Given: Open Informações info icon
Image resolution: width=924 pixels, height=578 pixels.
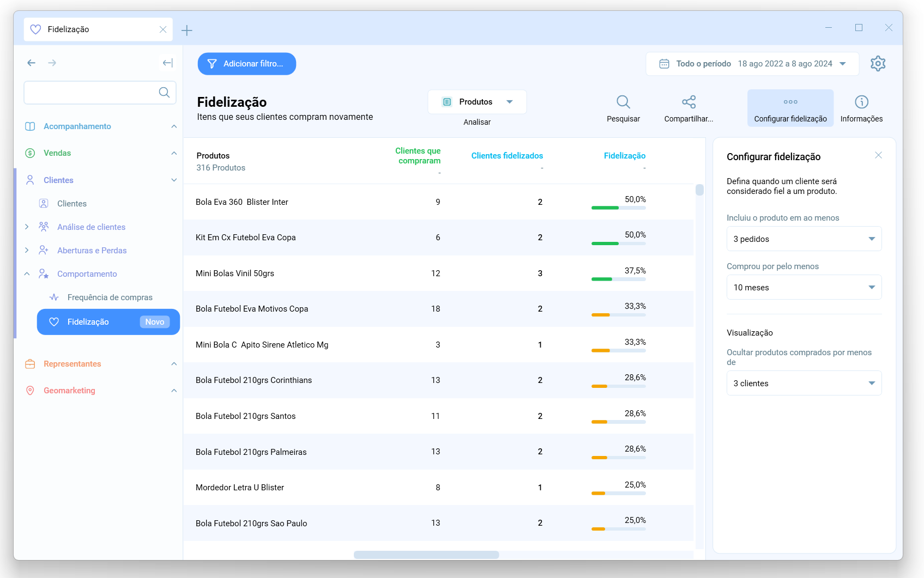Looking at the screenshot, I should 861,102.
